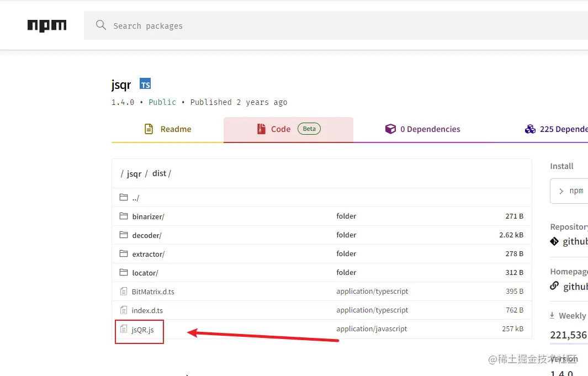Go up to parent directory ../
Screen dimensions: 588x376
point(136,198)
